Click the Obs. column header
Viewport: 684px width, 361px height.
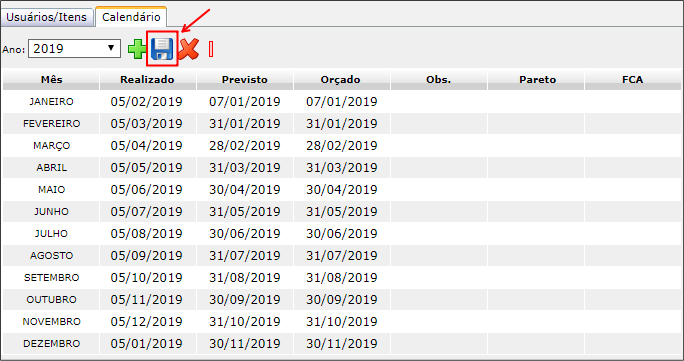point(438,80)
